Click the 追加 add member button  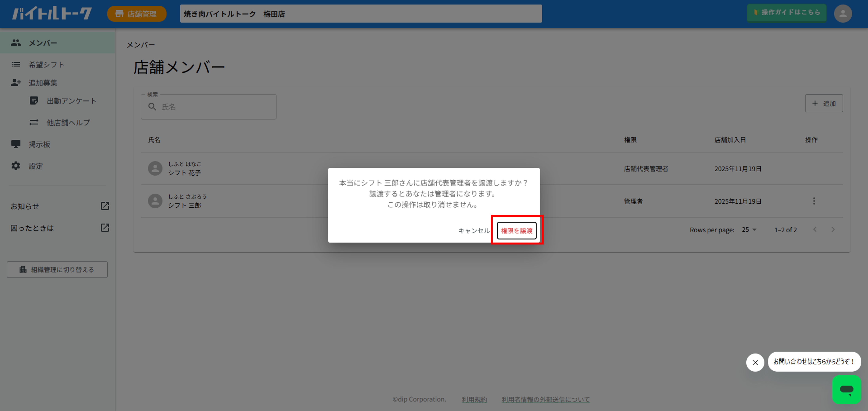pyautogui.click(x=824, y=103)
